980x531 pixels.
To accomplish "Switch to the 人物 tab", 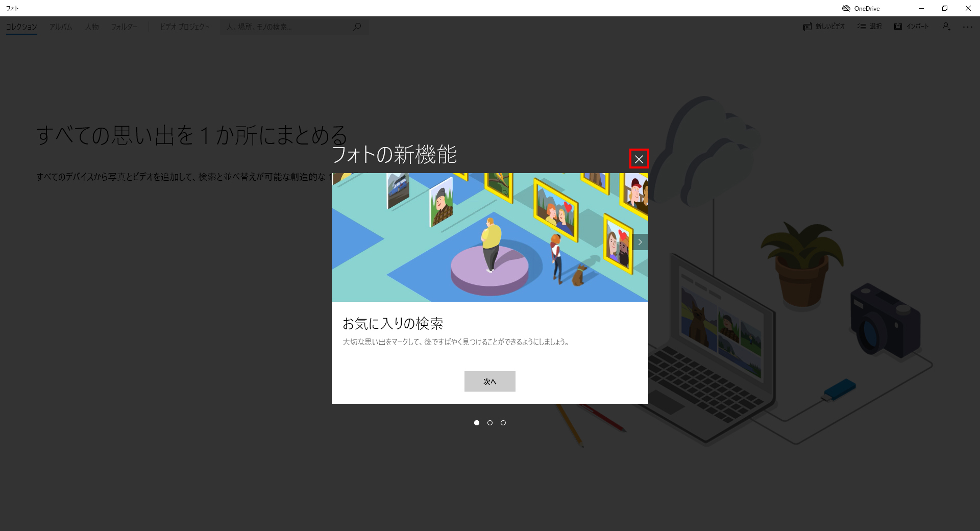I will tap(92, 27).
